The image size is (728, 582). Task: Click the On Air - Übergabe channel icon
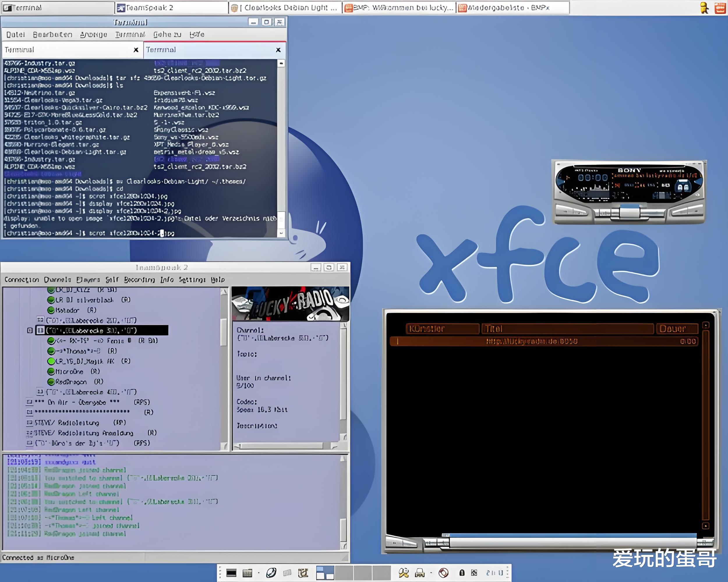tap(29, 402)
